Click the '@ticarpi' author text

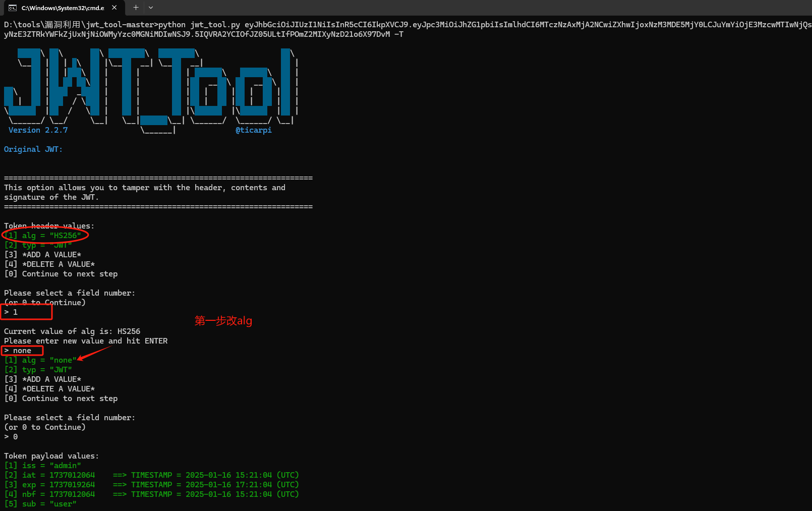254,130
